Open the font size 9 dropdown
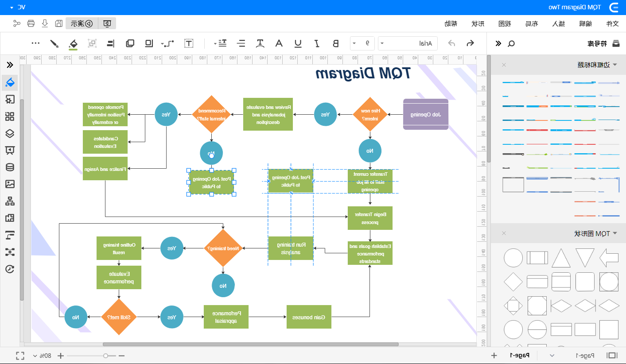 pos(362,43)
